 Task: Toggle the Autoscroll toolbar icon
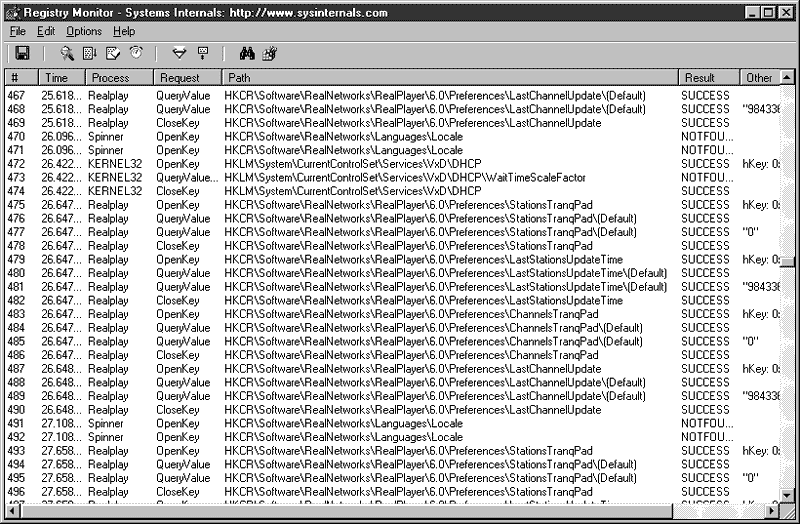pyautogui.click(x=90, y=53)
